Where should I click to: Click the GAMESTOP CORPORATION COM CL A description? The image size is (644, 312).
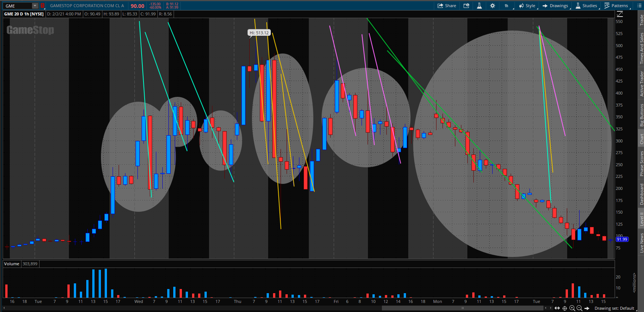[87, 6]
